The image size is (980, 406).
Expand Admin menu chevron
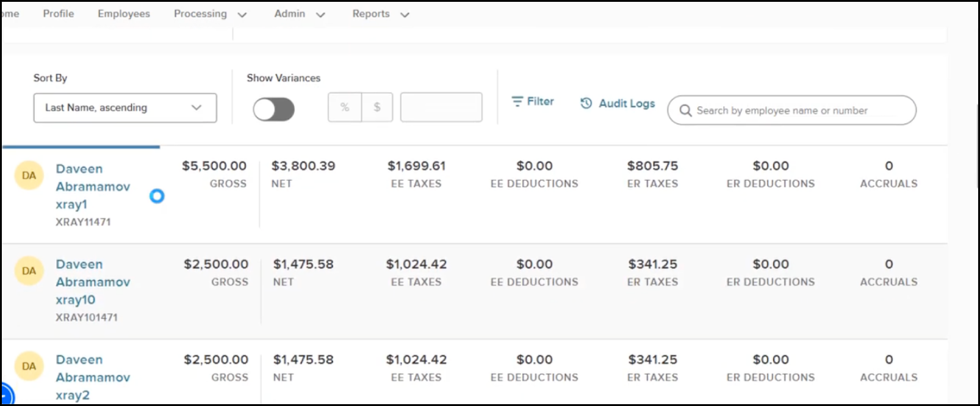(x=320, y=15)
